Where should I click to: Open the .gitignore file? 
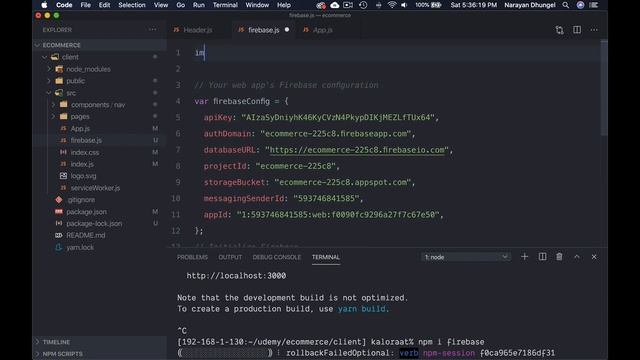[x=80, y=200]
